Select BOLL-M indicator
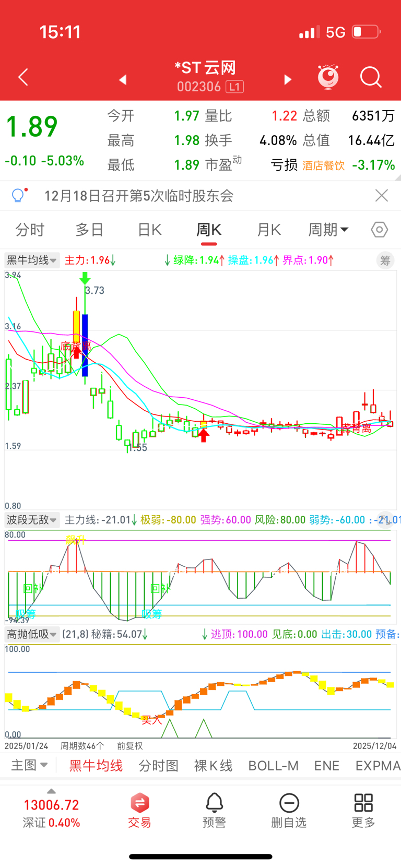Viewport: 401px width, 868px height. pos(273,766)
